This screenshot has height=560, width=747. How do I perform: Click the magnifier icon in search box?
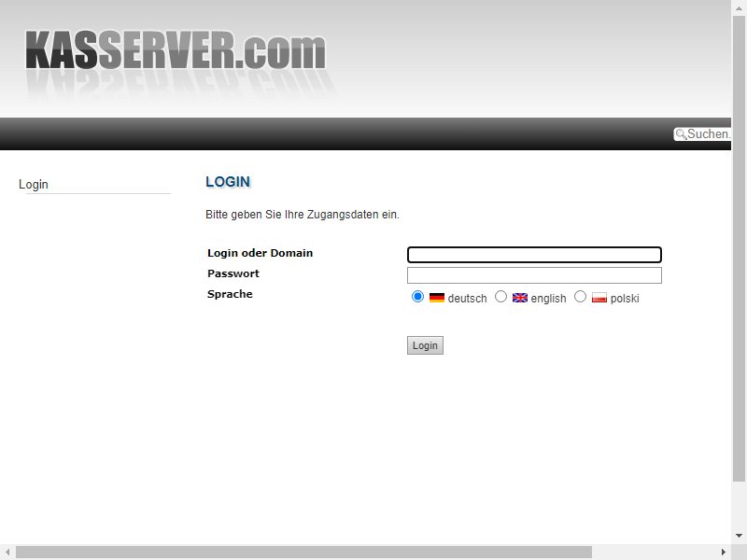tap(681, 134)
